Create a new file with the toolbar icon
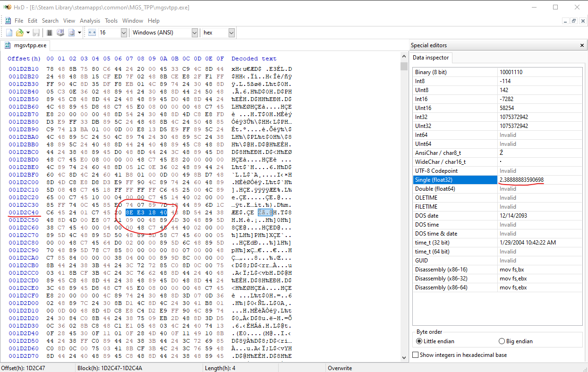This screenshot has height=372, width=588. pyautogui.click(x=9, y=33)
